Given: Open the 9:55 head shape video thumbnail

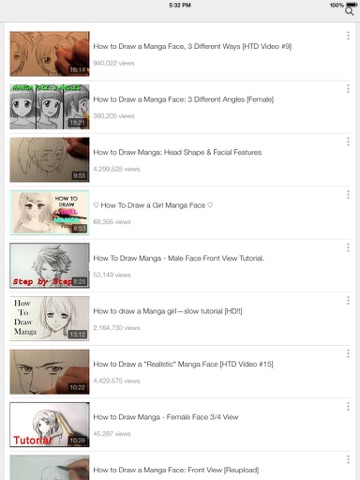Looking at the screenshot, I should (50, 160).
